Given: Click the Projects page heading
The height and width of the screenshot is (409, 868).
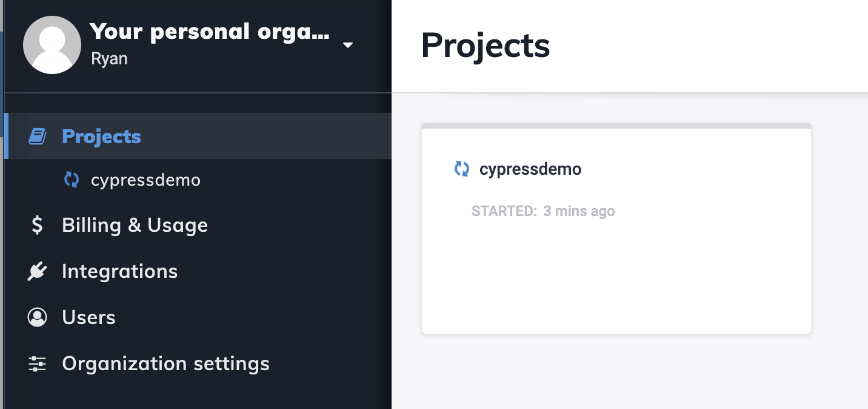Looking at the screenshot, I should [486, 46].
